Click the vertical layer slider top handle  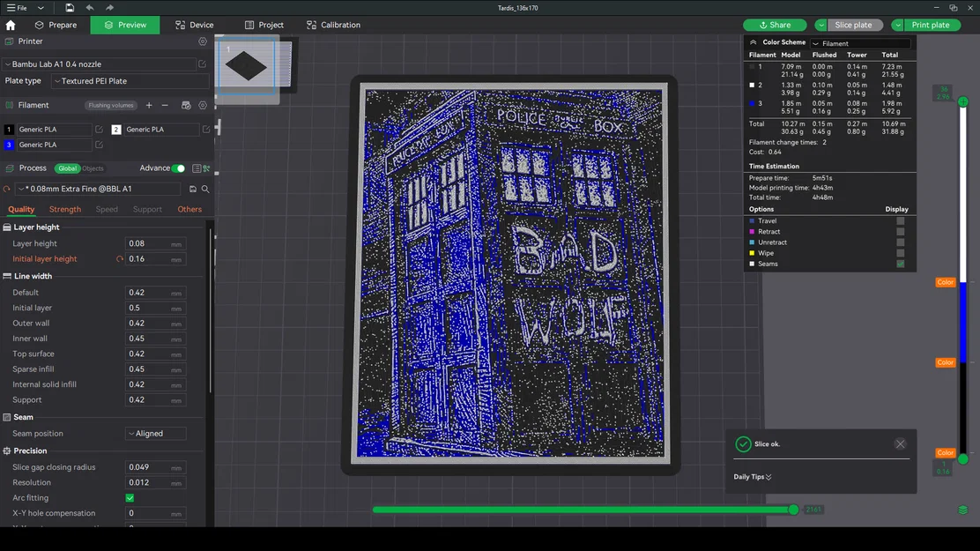click(963, 101)
